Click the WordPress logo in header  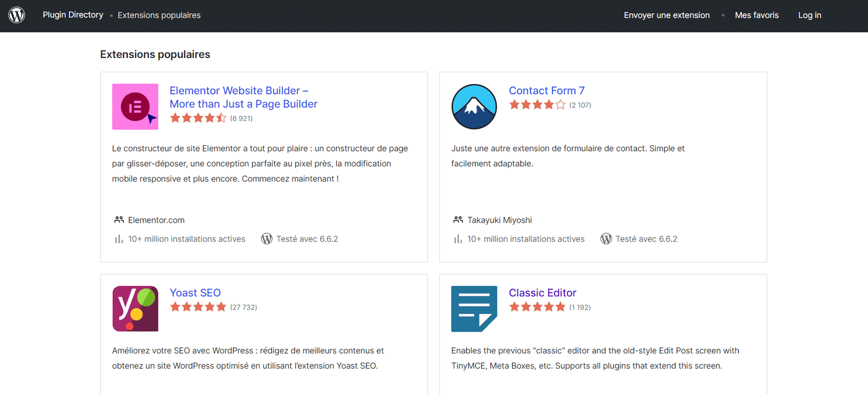pos(17,15)
